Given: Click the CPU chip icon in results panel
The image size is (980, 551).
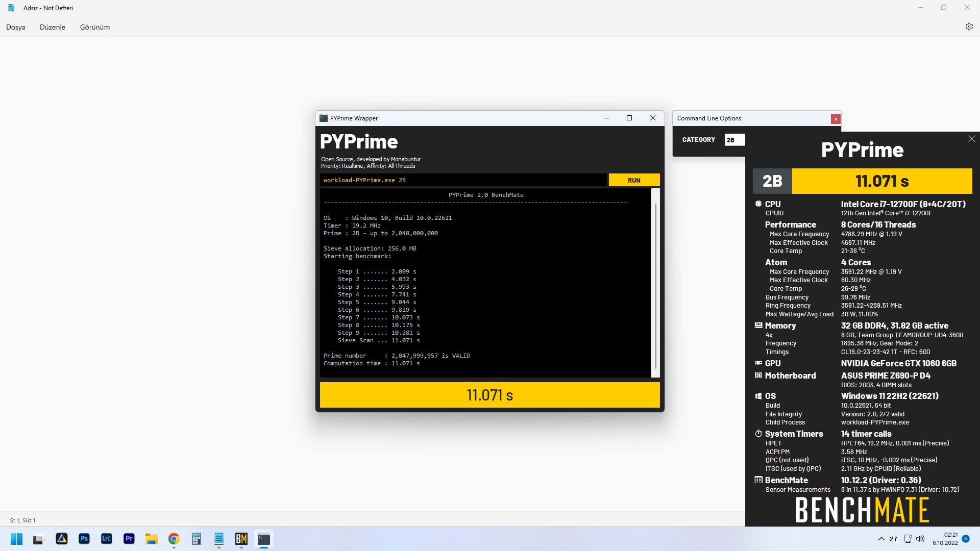Looking at the screenshot, I should [x=758, y=204].
